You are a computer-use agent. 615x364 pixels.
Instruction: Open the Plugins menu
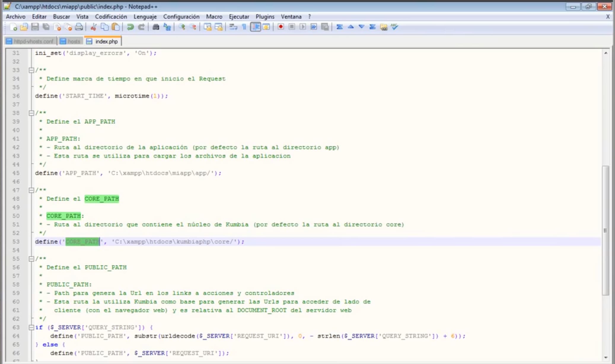(x=265, y=17)
